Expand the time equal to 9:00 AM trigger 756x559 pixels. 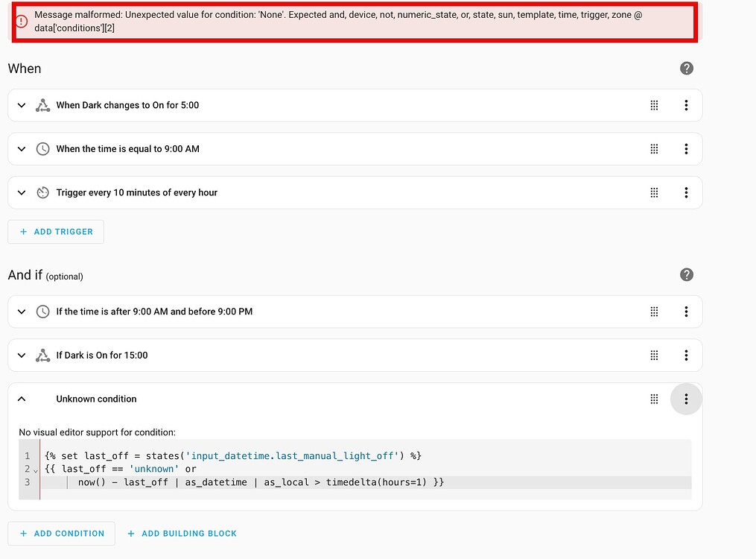(22, 149)
